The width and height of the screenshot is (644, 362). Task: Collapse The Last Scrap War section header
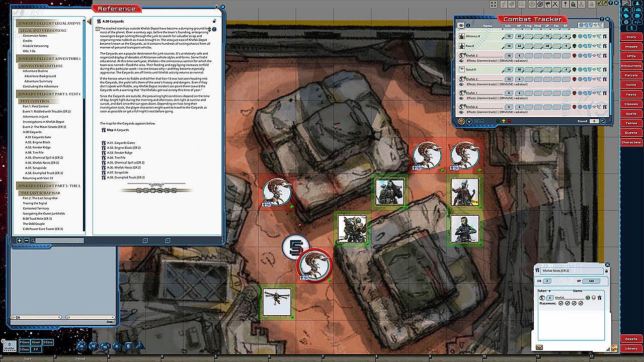[x=40, y=193]
